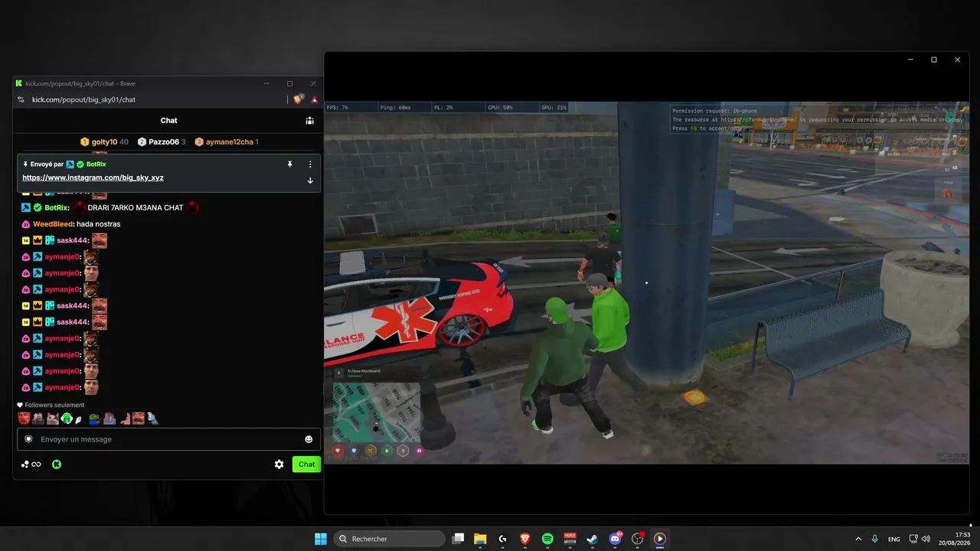Select leaderboard user aymane12cha
This screenshot has width=980, height=551.
click(x=227, y=142)
